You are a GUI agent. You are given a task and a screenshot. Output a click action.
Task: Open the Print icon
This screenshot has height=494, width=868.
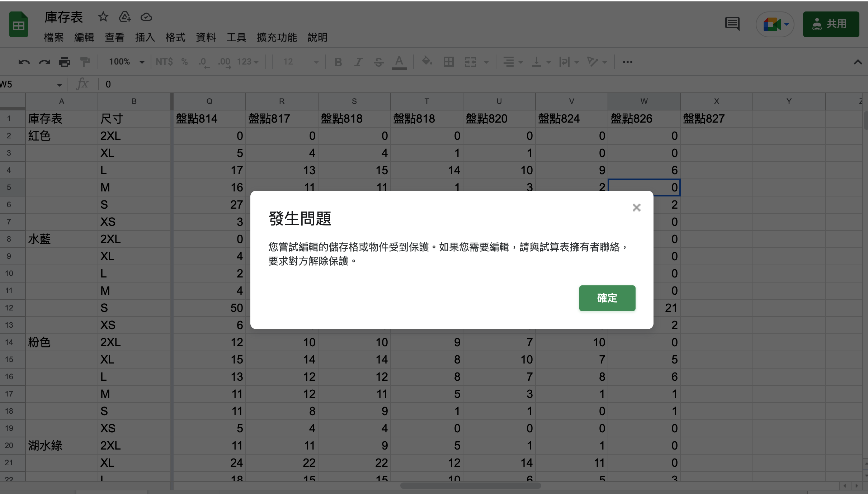(65, 62)
